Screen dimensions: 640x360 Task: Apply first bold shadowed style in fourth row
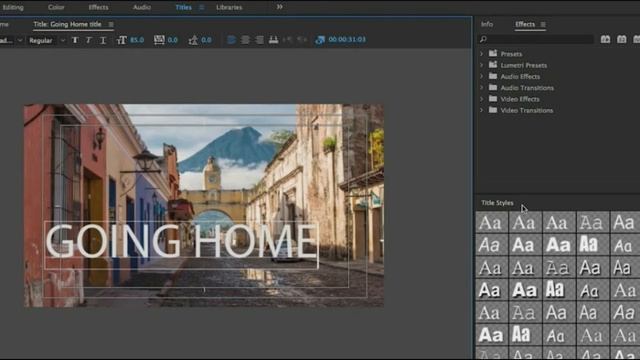(491, 290)
